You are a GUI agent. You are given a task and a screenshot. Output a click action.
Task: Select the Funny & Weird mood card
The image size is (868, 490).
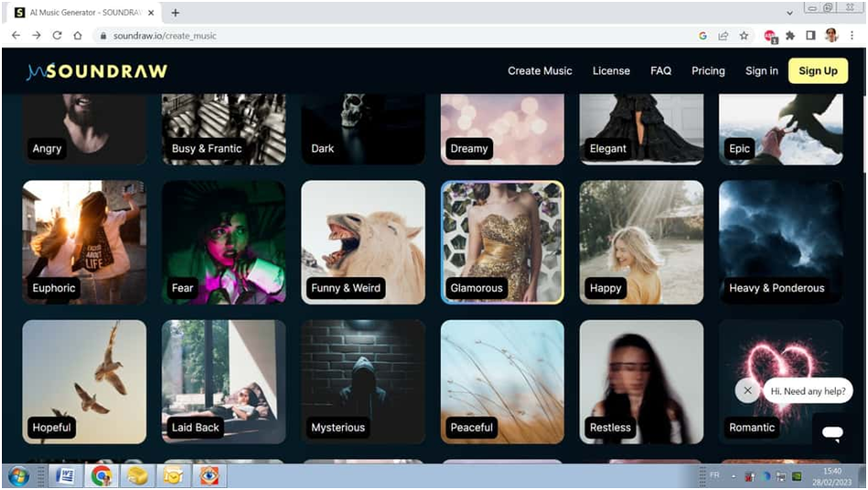[363, 242]
